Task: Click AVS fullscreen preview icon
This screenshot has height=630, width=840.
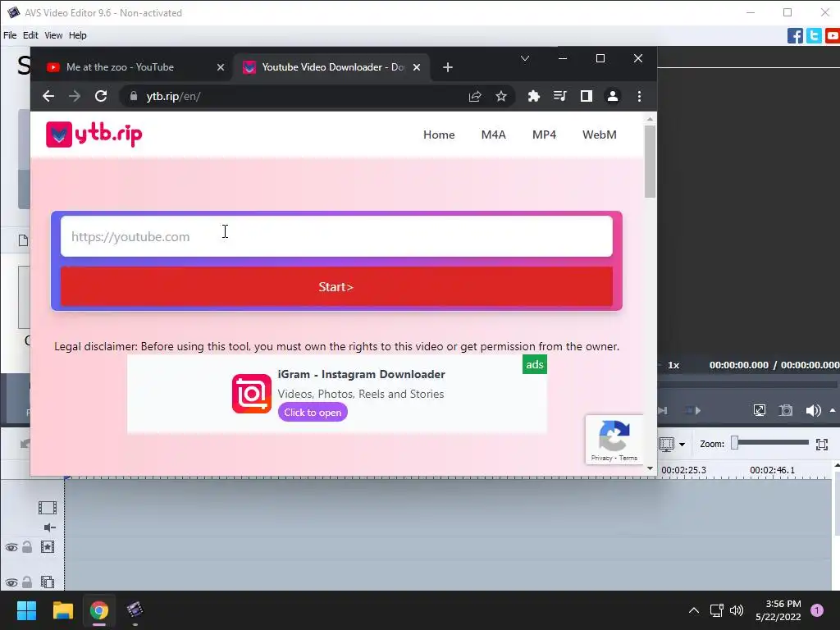Action: (759, 410)
